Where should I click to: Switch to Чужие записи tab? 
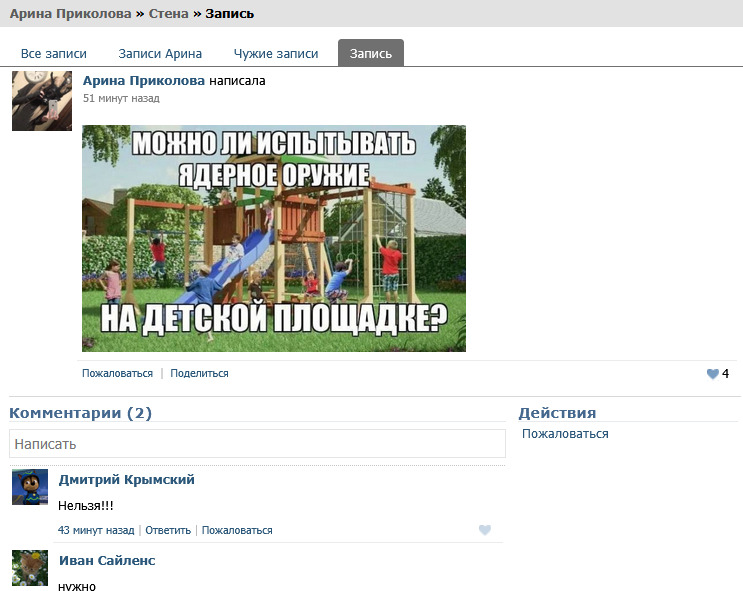[x=276, y=54]
